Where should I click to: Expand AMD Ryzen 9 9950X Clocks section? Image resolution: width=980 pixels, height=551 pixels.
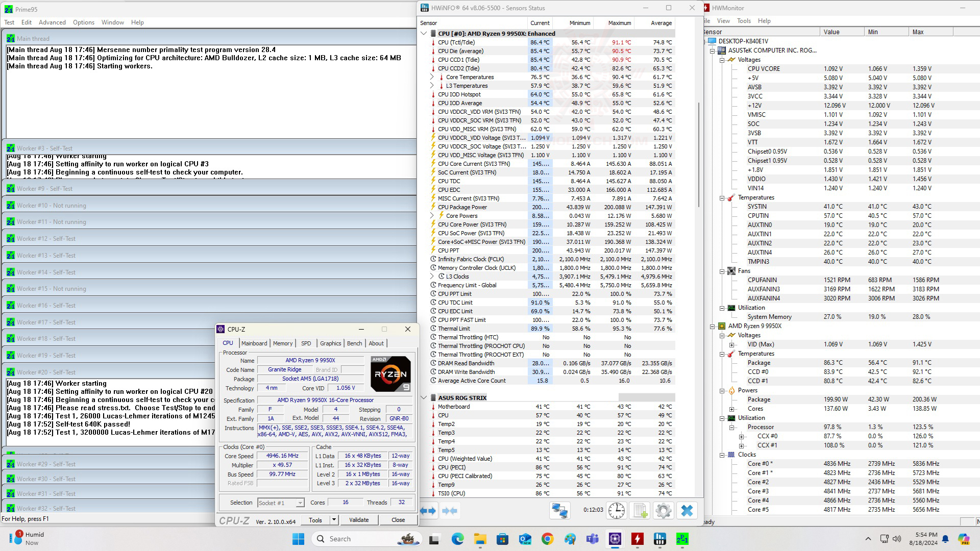pyautogui.click(x=722, y=454)
